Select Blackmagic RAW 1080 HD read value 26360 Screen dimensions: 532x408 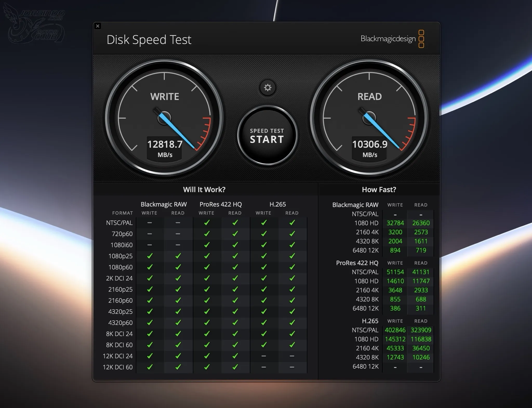[421, 223]
